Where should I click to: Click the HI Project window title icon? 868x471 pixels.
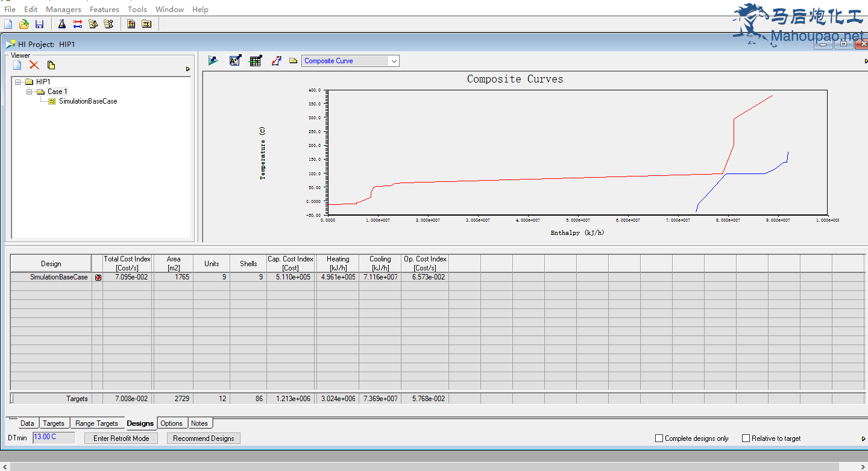pos(11,44)
